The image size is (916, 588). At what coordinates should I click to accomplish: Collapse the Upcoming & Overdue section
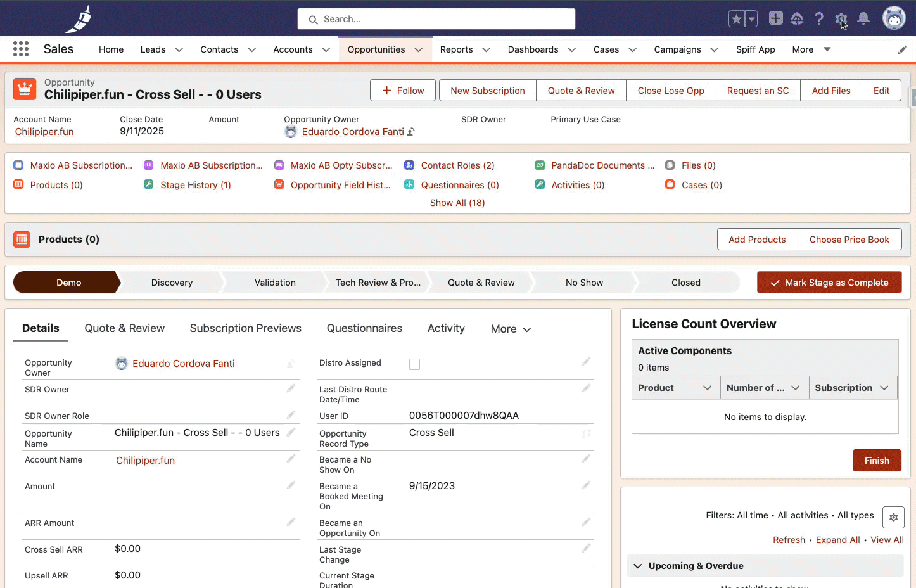[638, 566]
